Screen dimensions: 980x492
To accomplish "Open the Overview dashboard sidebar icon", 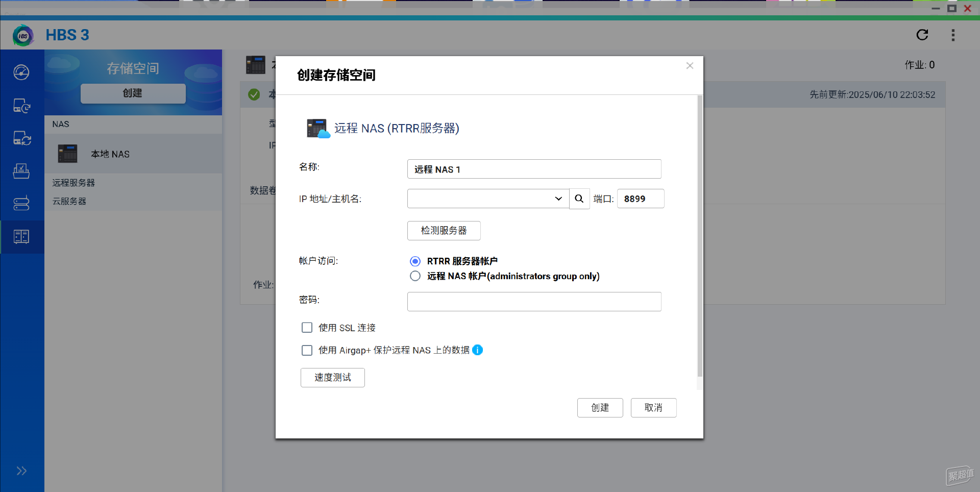I will coord(21,72).
